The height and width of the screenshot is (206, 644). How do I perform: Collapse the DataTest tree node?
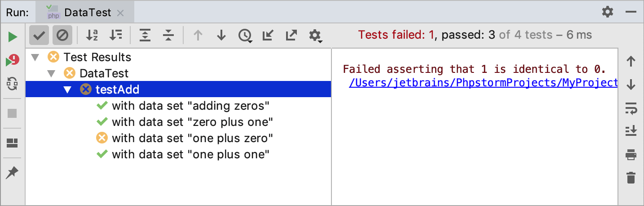point(52,73)
